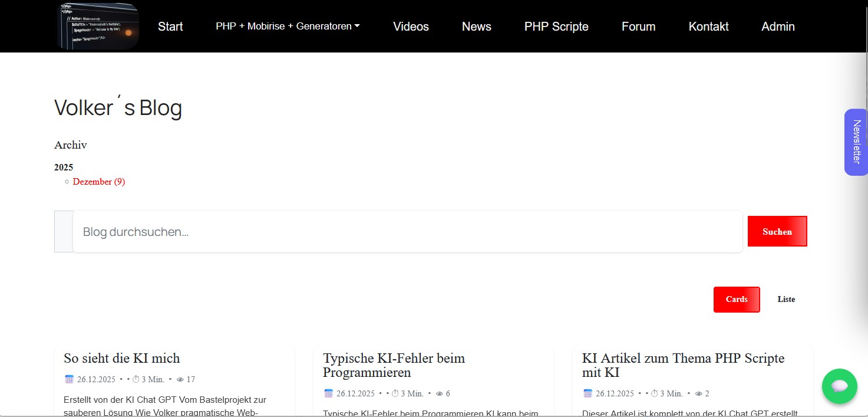
Task: Click calendar icon on 'KI Artikel zum Thema' card
Action: [x=588, y=393]
